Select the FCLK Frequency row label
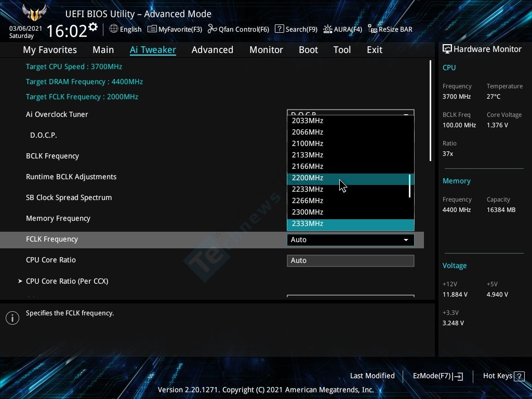Viewport: 532px width, 399px height. pos(52,239)
